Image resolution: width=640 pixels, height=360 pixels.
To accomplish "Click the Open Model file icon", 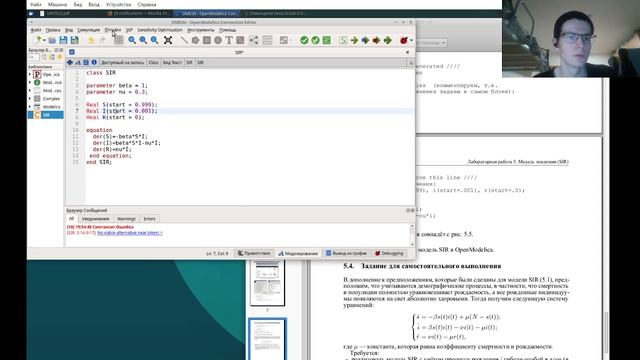I will (52, 40).
